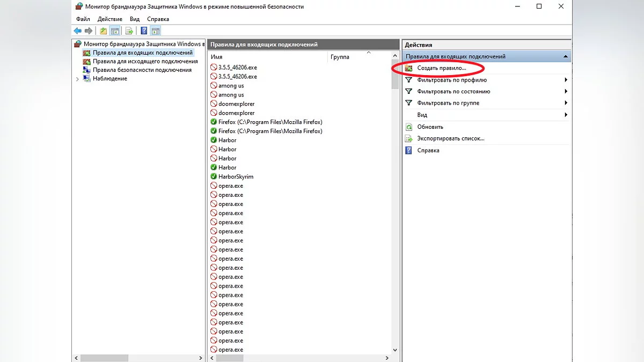Screen dimensions: 644x362
Task: Click the funnel icon for Фильтровать по профилю
Action: (x=408, y=80)
